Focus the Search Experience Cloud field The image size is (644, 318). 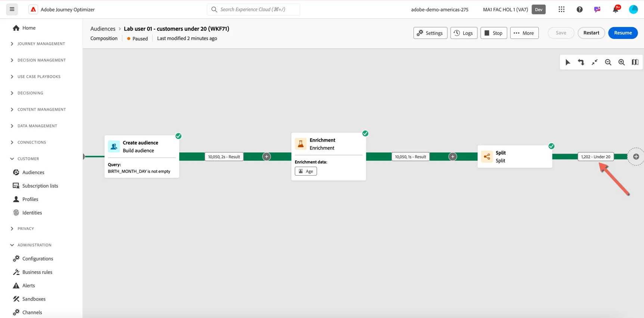[253, 9]
